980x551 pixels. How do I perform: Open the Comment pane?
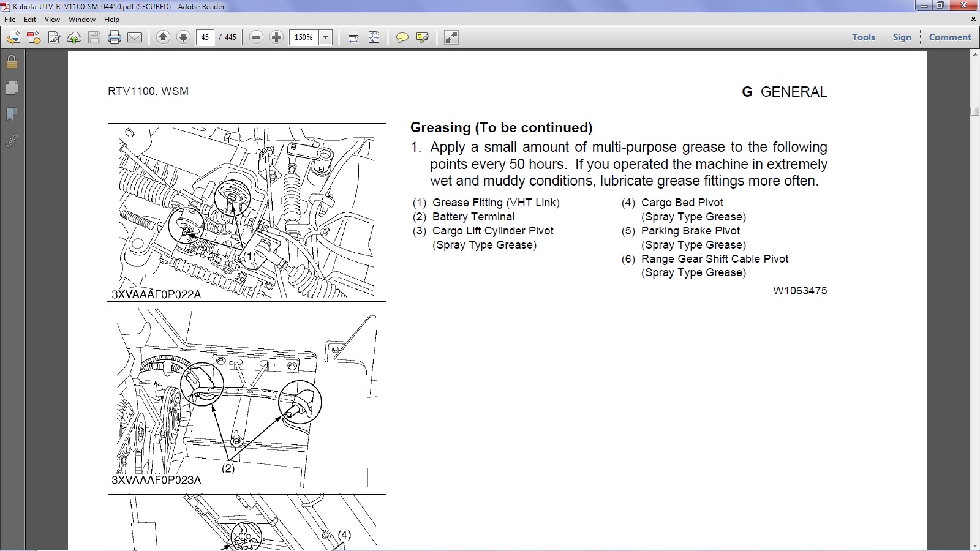coord(950,37)
